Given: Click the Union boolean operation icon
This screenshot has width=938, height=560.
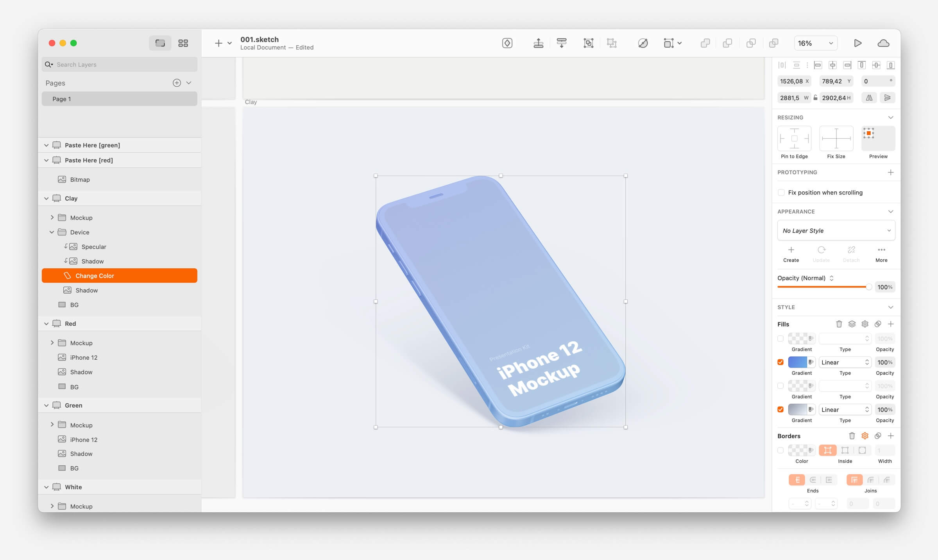Looking at the screenshot, I should (x=705, y=43).
